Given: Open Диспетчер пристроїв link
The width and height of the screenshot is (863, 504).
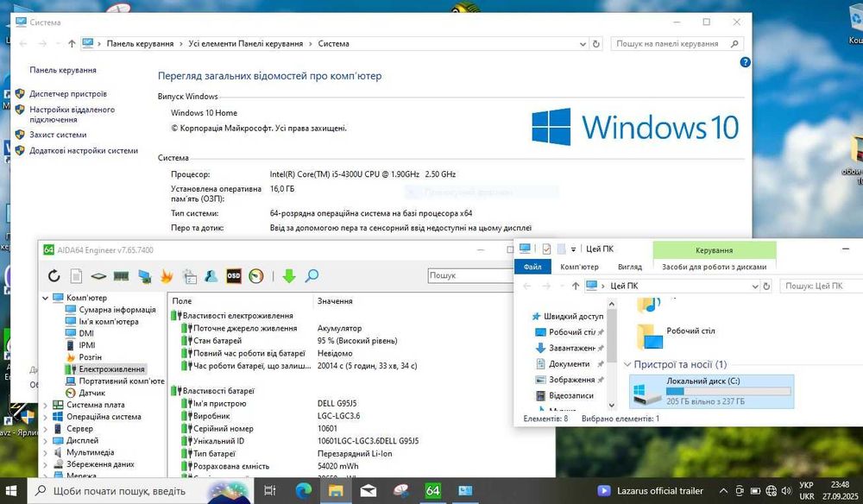Looking at the screenshot, I should pyautogui.click(x=68, y=94).
